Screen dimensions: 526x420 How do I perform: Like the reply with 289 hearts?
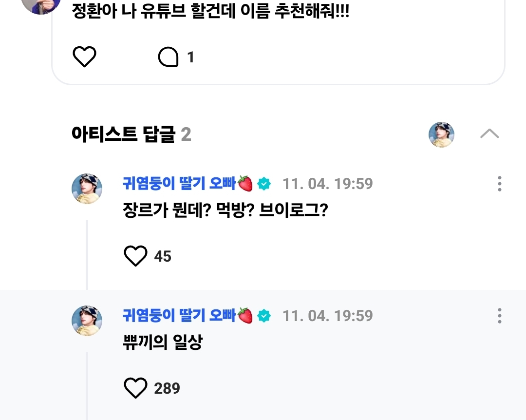click(135, 388)
